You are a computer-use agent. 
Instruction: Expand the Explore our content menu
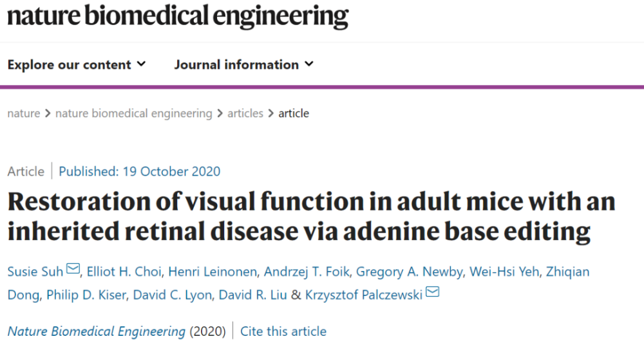coord(77,64)
